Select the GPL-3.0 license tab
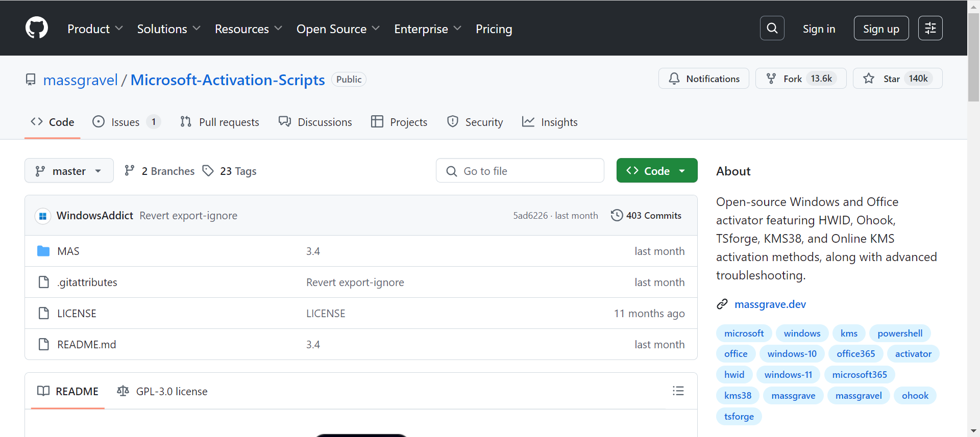The image size is (980, 437). (x=163, y=391)
